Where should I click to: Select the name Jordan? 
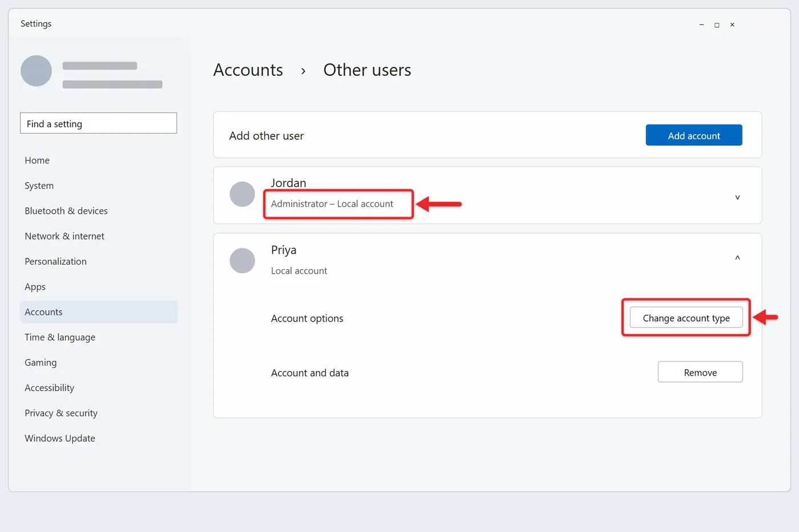288,183
